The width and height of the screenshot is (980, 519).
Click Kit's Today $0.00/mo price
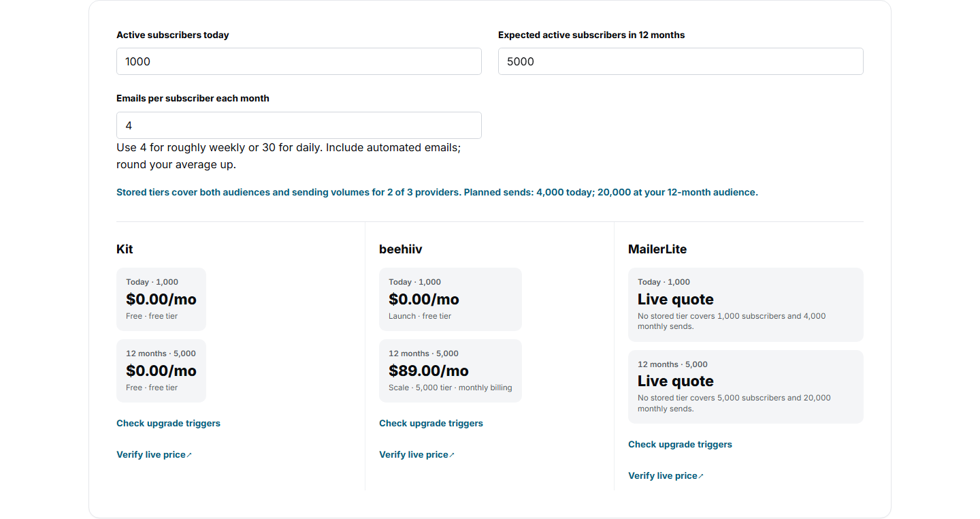pos(161,299)
